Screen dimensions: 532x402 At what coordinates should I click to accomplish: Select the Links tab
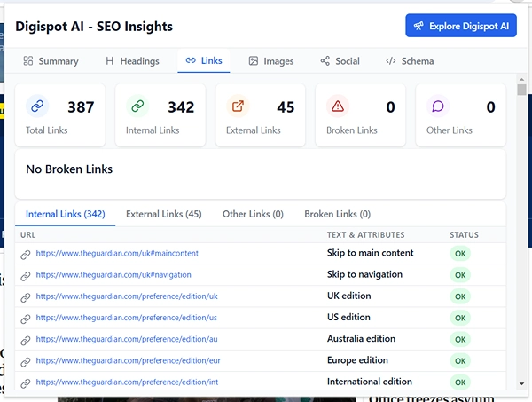[x=204, y=60]
